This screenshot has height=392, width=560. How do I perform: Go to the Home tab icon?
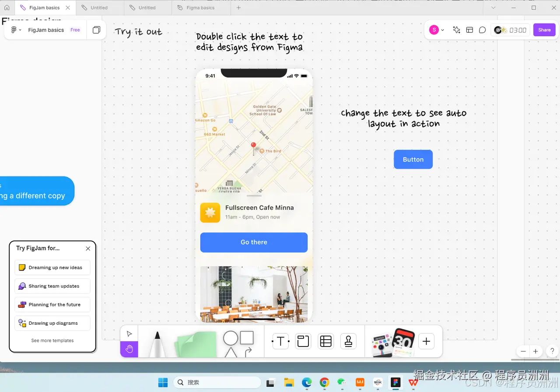coord(7,7)
